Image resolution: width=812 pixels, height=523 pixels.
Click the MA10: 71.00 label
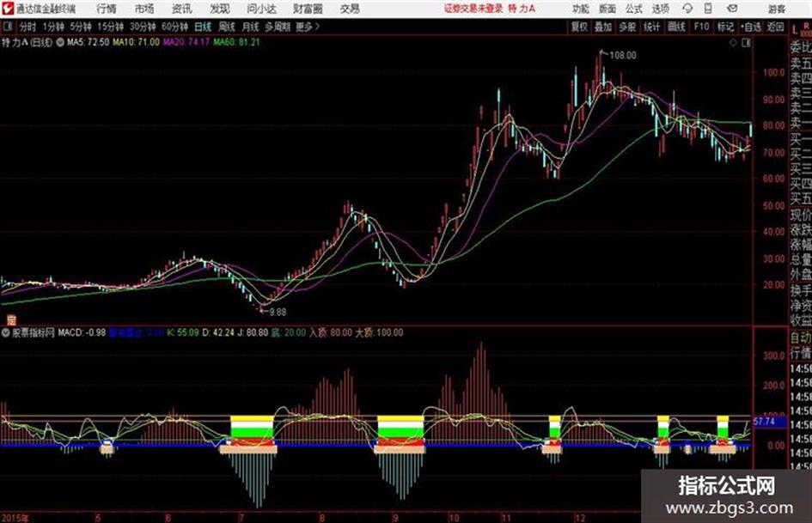click(x=137, y=42)
